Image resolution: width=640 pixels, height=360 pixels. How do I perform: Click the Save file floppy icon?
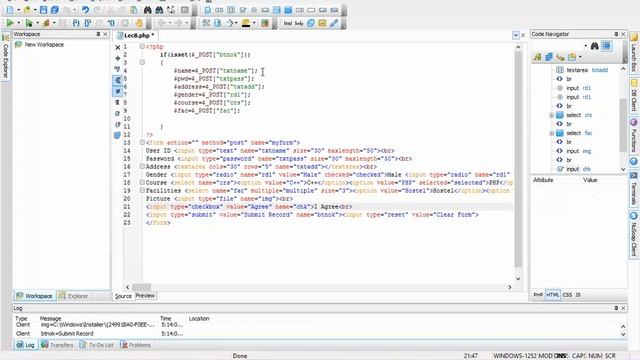43,10
